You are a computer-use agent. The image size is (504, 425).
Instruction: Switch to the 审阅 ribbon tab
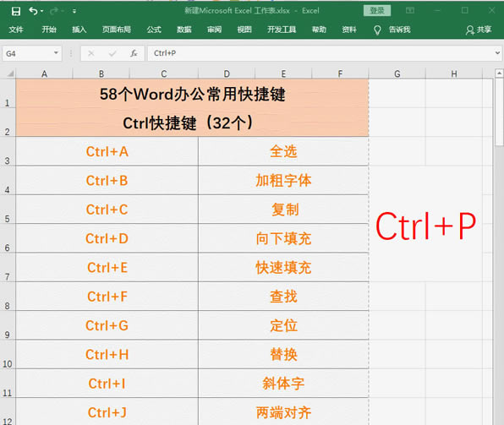(215, 30)
